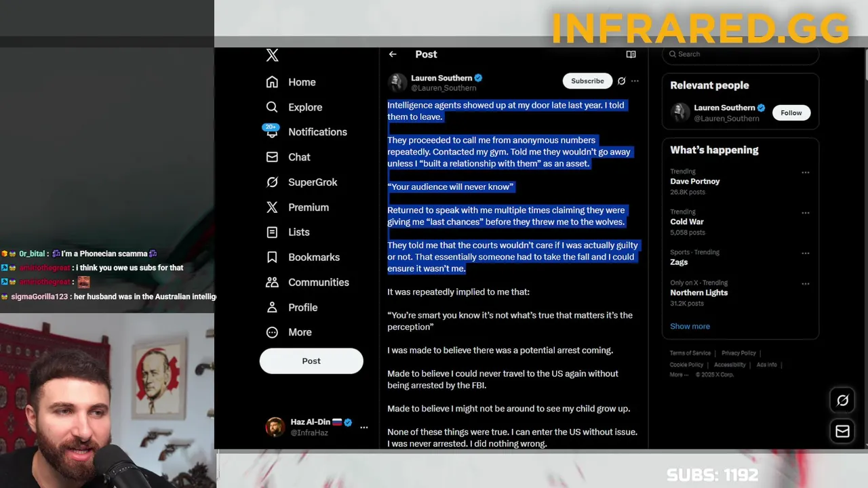Image resolution: width=868 pixels, height=488 pixels.
Task: Open Lauren Southern's post avatar
Action: 397,83
